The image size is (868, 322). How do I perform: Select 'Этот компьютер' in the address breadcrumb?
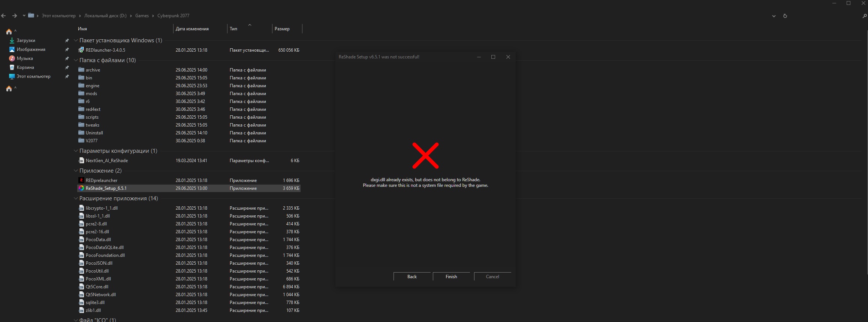[x=58, y=16]
